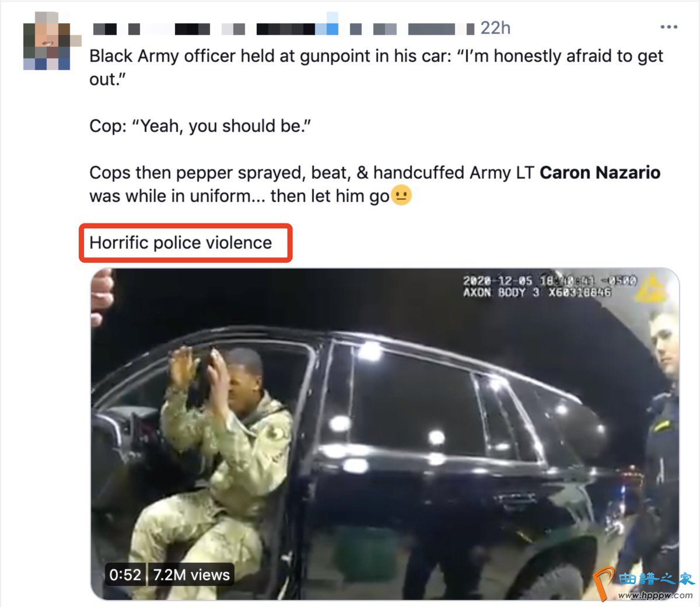Screen dimensions: 700x607
Task: Select the highlighted Horrific police violence text
Action: pos(181,243)
